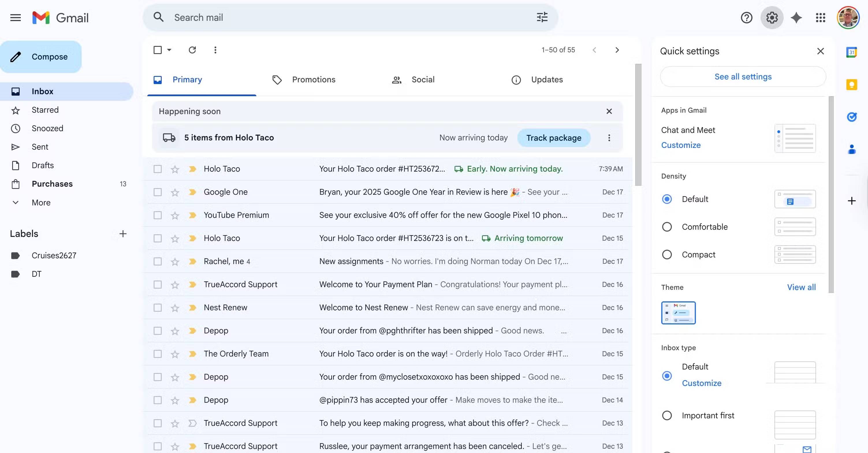Open the Google apps grid
The height and width of the screenshot is (453, 868).
[x=820, y=18]
